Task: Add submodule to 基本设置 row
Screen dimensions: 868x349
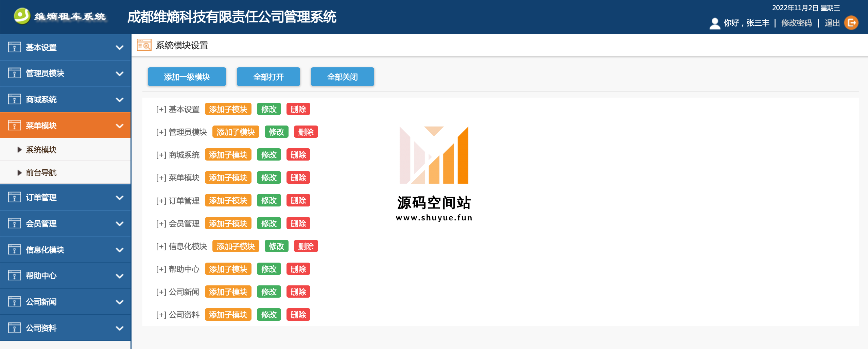Action: click(x=228, y=109)
